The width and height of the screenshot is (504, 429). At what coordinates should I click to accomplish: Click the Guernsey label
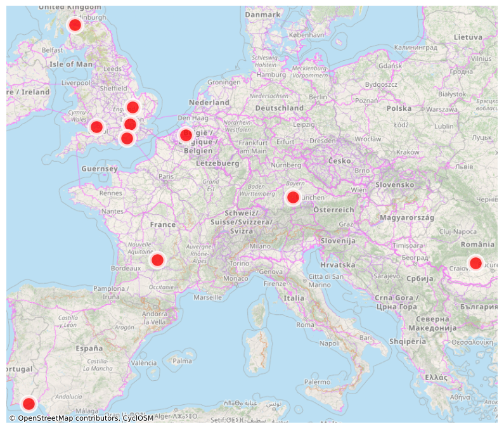[100, 169]
